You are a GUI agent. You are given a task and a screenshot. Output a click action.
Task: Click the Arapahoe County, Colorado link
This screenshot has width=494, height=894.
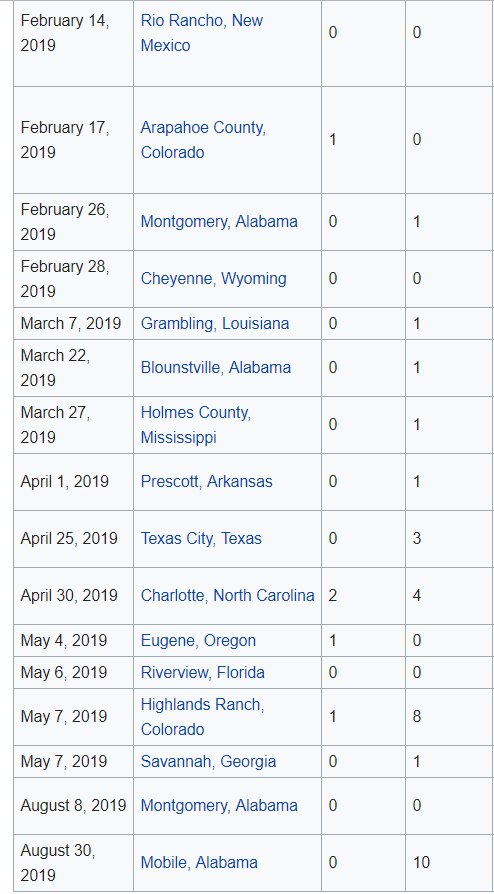[x=203, y=140]
